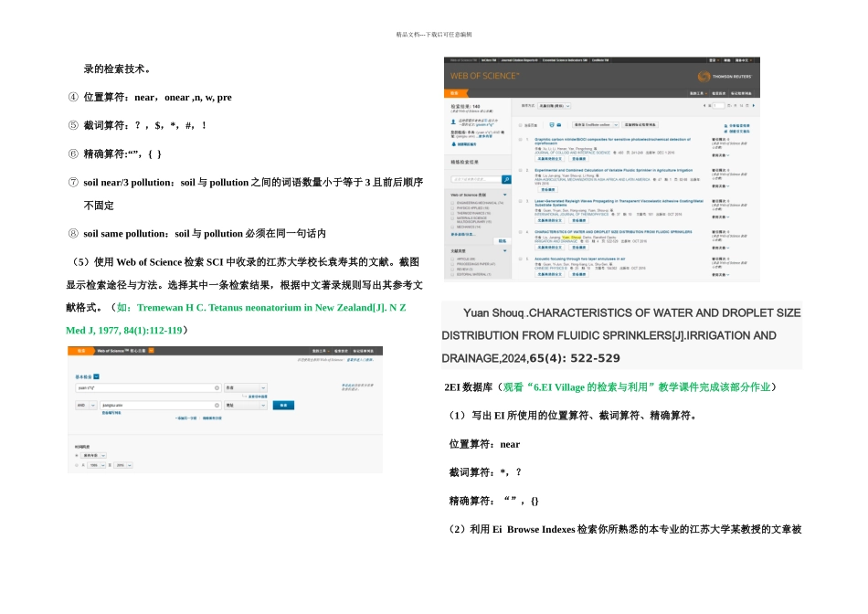The height and width of the screenshot is (614, 868).
Task: Tick the select-page checkbox above results list
Action: coord(521,125)
